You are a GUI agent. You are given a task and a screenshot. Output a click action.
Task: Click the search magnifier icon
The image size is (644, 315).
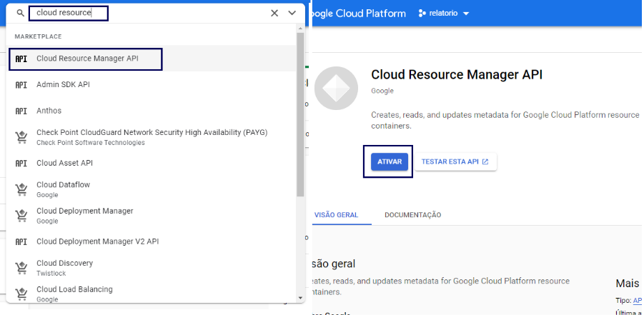point(21,13)
